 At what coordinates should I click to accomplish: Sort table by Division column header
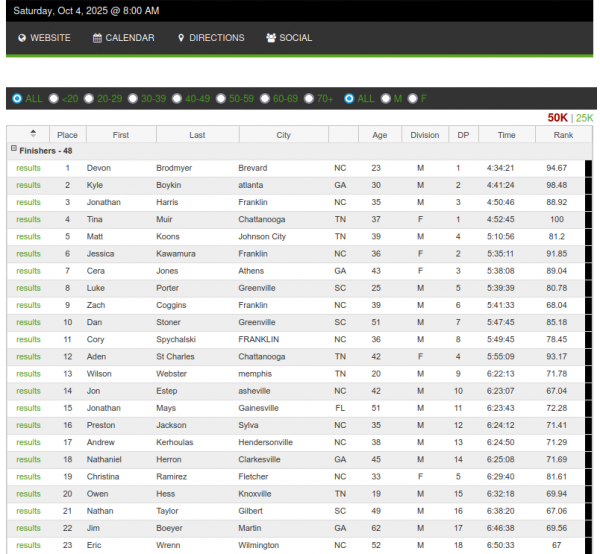click(425, 135)
